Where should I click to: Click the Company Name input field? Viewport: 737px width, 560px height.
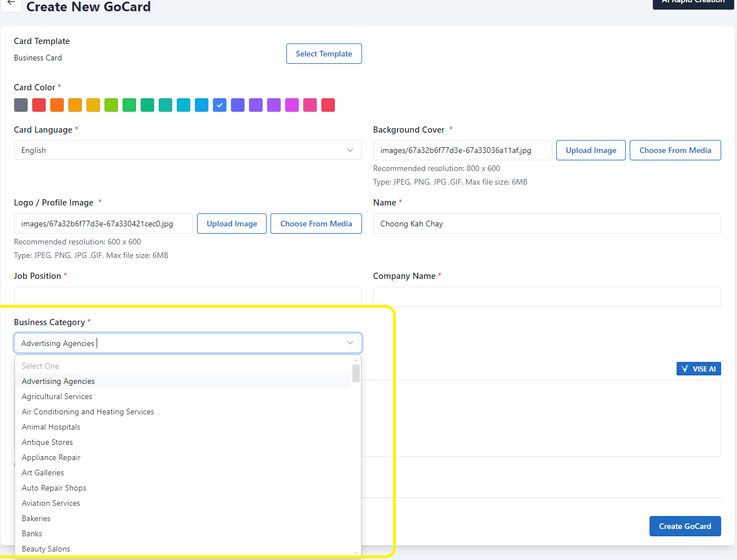(x=547, y=297)
